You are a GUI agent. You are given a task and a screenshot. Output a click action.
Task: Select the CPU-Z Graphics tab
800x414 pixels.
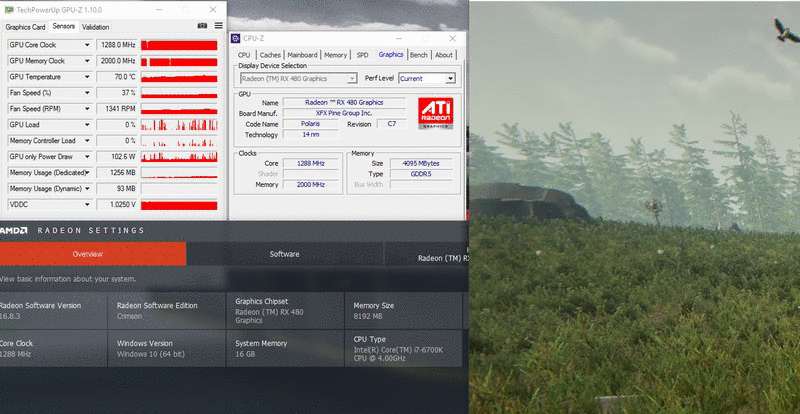(x=391, y=55)
